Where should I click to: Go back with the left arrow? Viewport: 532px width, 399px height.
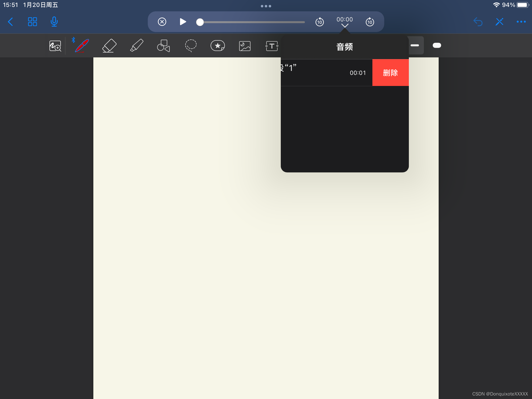(x=10, y=22)
